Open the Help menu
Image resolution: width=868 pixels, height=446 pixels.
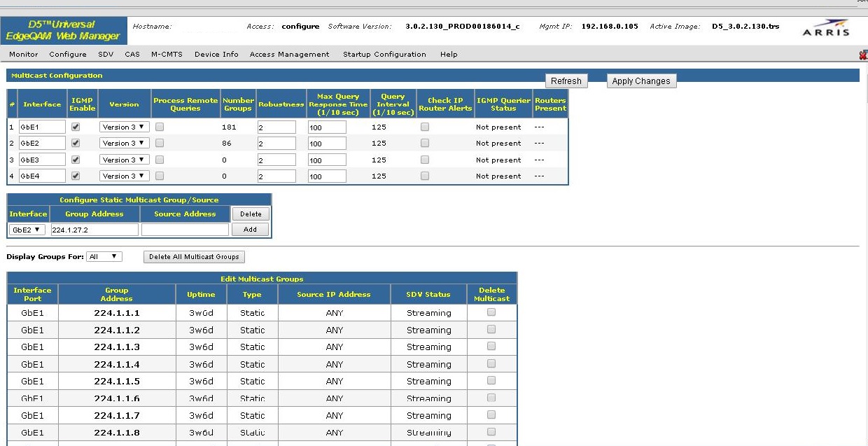(x=449, y=55)
